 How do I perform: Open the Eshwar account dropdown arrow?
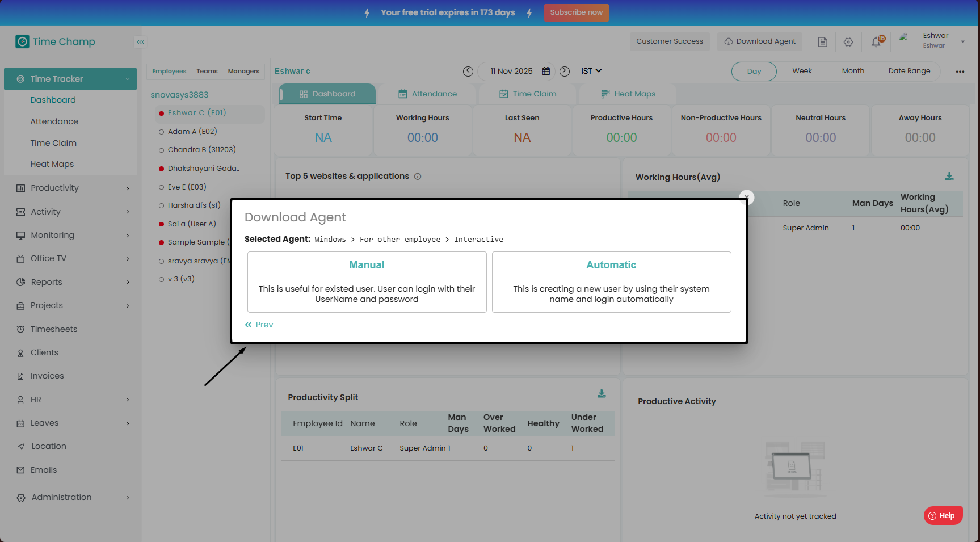[962, 41]
